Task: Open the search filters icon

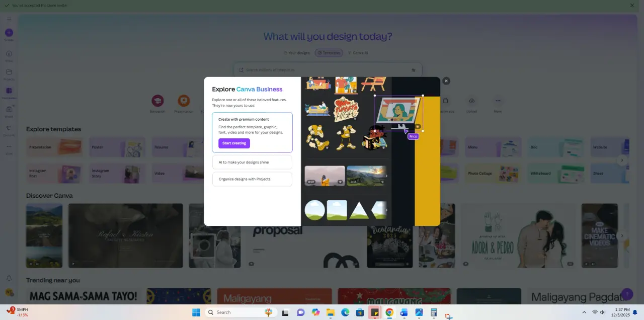Action: click(x=414, y=70)
